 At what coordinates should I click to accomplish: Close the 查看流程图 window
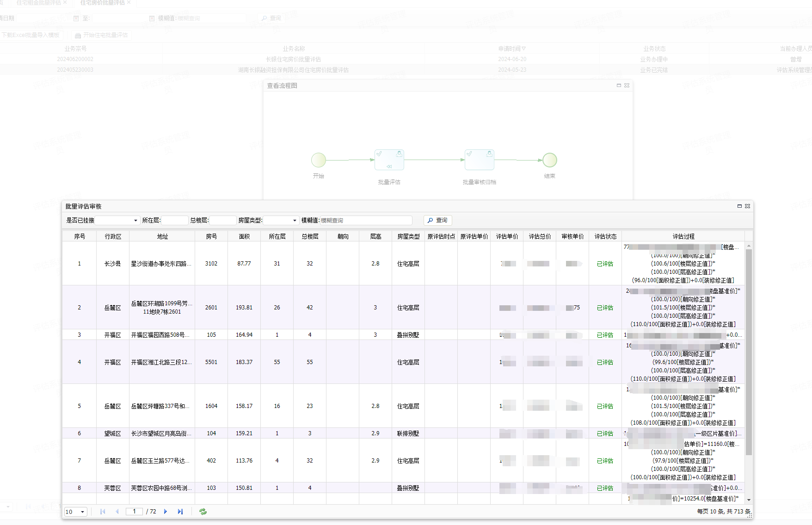[627, 86]
